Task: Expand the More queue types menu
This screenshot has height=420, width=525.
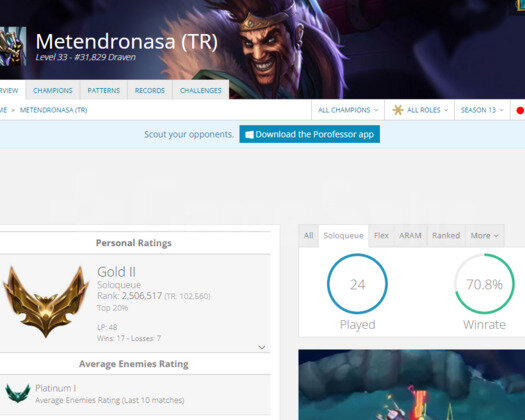Action: coord(484,235)
